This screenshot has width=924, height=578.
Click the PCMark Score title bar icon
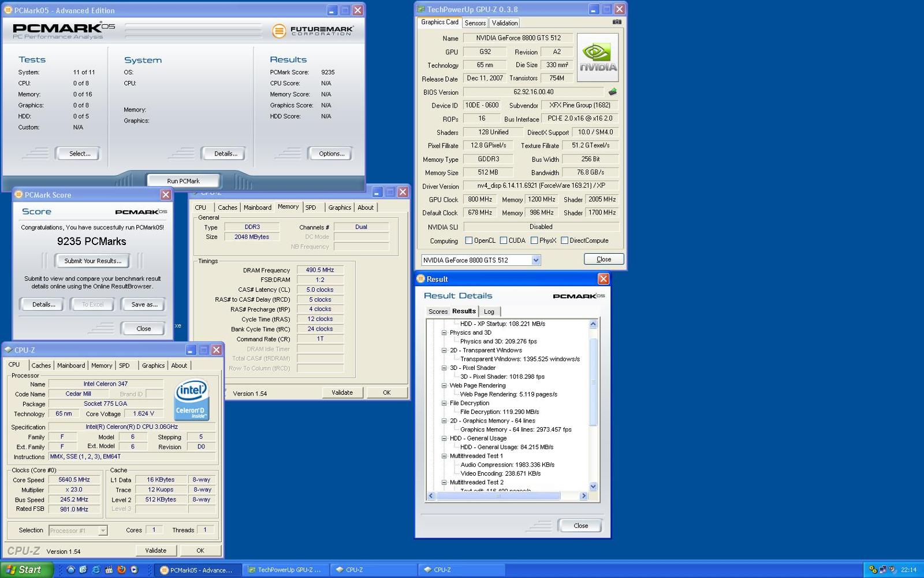click(18, 195)
